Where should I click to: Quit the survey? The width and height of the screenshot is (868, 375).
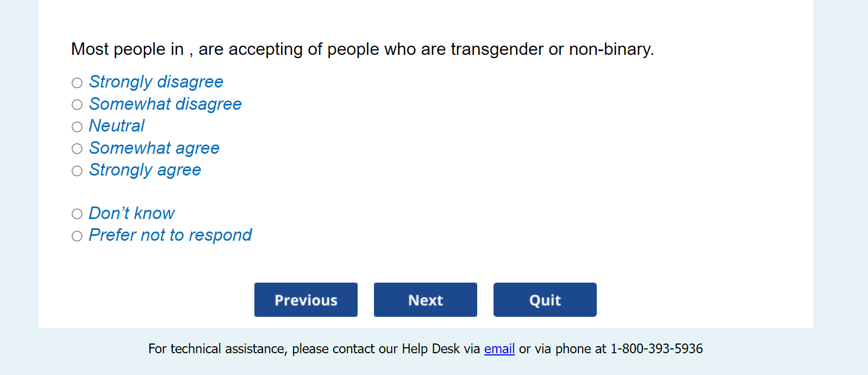tap(545, 299)
